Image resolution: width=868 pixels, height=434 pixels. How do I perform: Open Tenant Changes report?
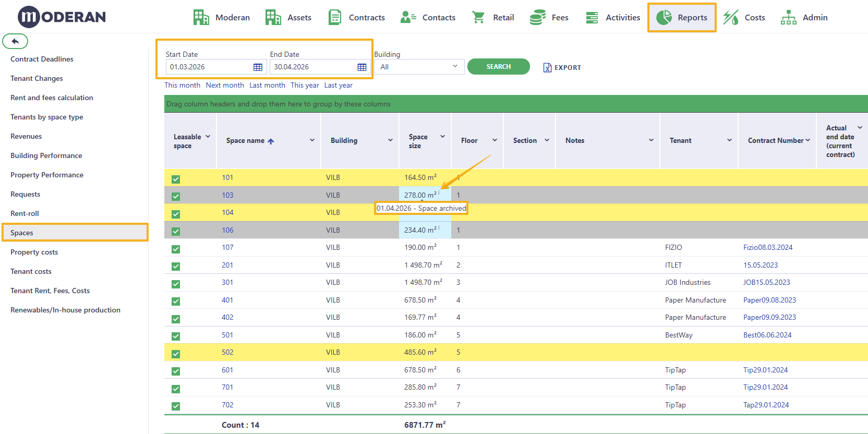[x=37, y=78]
